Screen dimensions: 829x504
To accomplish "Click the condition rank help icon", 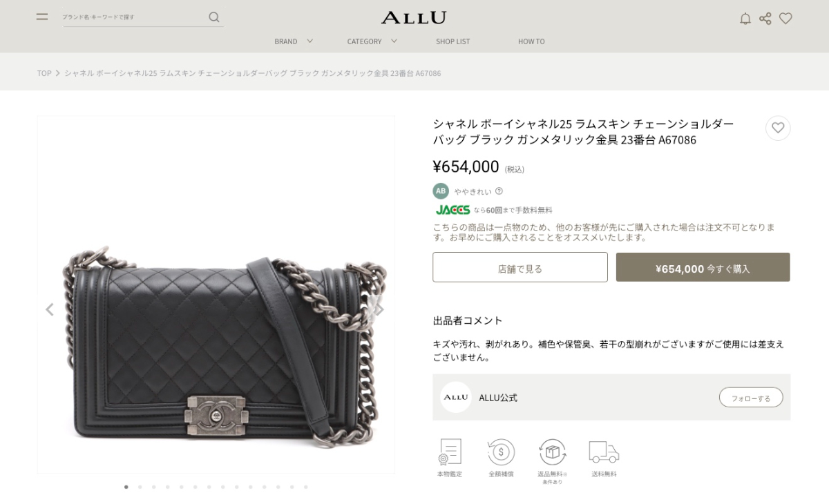I will click(x=499, y=191).
